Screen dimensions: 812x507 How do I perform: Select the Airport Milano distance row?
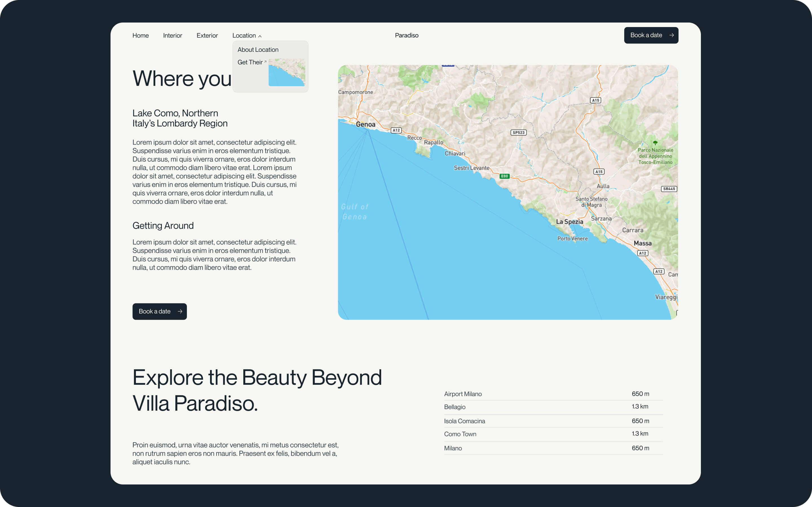pyautogui.click(x=553, y=394)
